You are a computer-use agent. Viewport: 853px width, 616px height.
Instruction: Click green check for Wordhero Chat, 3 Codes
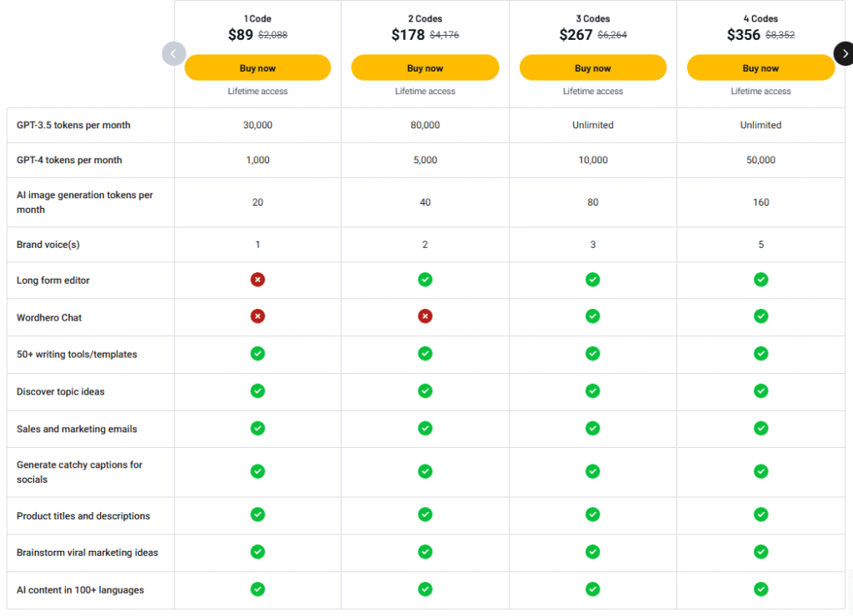[x=592, y=315]
